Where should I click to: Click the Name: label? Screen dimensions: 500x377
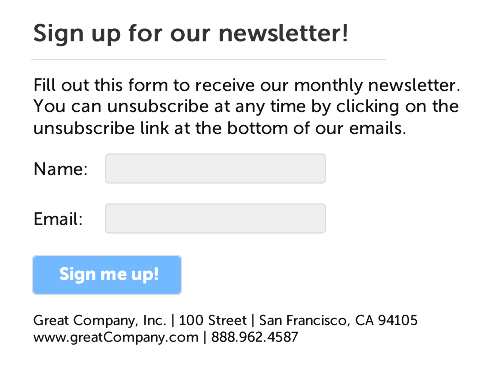(x=61, y=169)
